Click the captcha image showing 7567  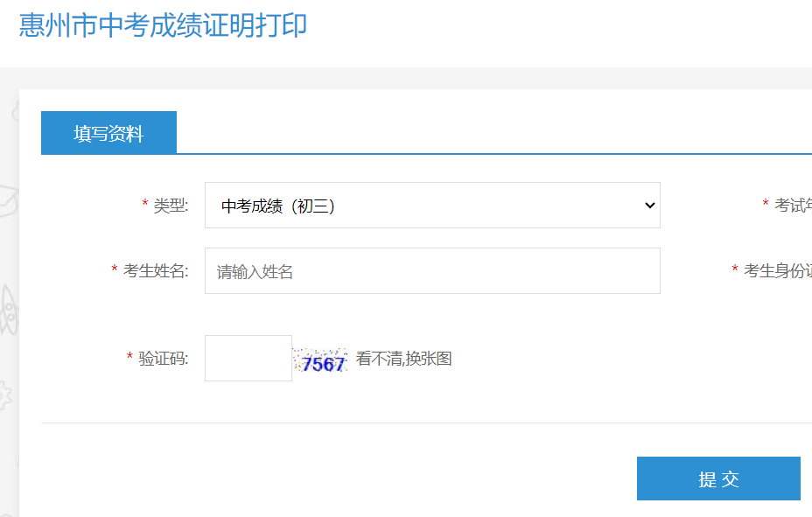point(320,360)
